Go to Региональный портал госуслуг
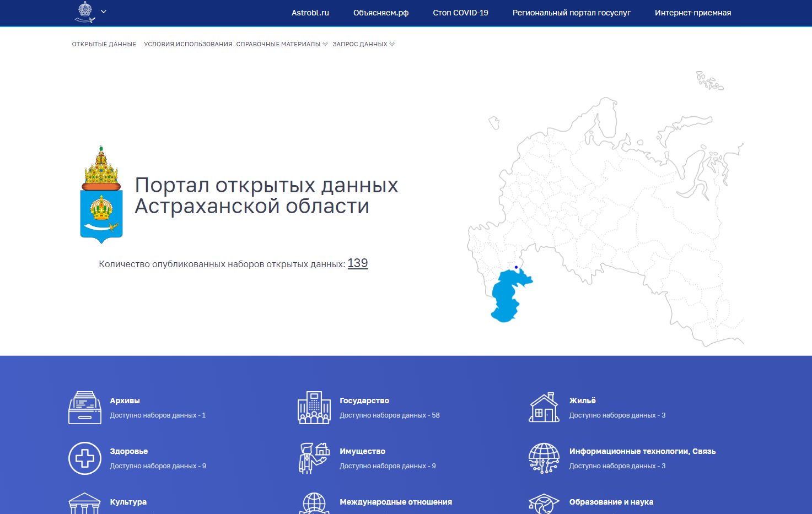 (571, 13)
